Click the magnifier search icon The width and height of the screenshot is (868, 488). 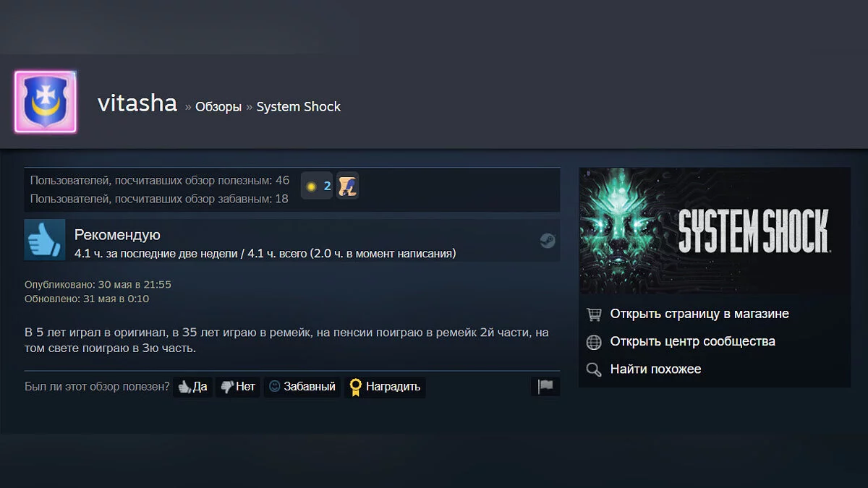[x=594, y=369]
